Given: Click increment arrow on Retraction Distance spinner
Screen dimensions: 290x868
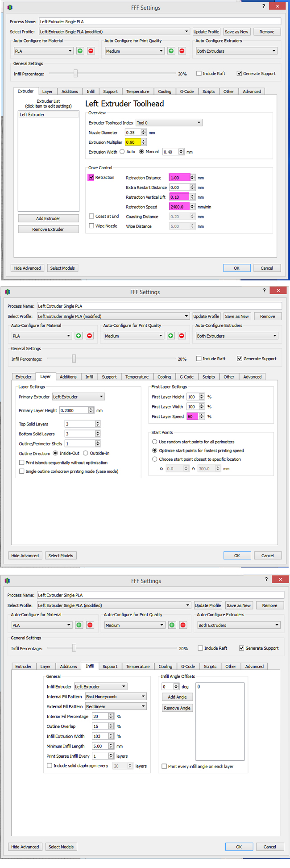Looking at the screenshot, I should pos(192,176).
